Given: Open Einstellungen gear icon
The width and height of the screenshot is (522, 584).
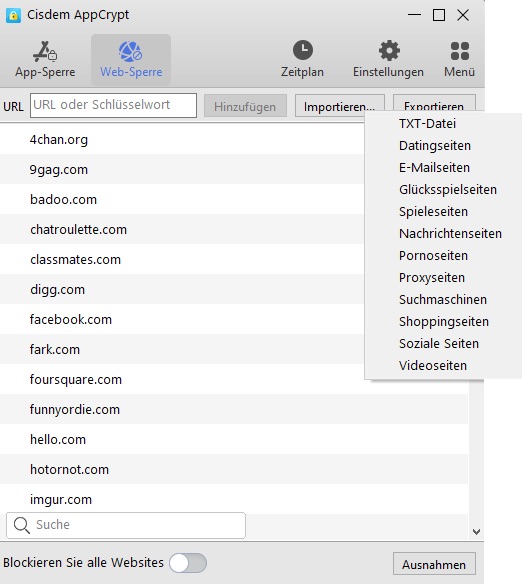Looking at the screenshot, I should click(389, 50).
